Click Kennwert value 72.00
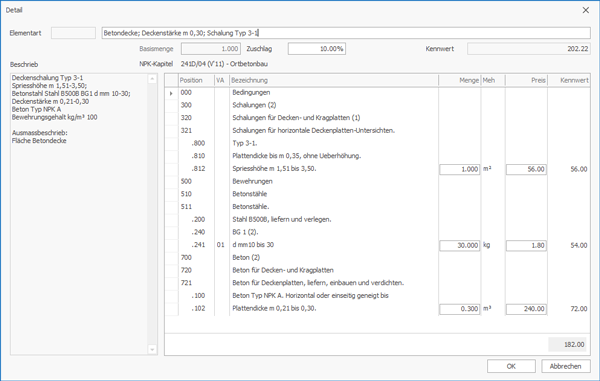This screenshot has height=381, width=600. tap(579, 309)
